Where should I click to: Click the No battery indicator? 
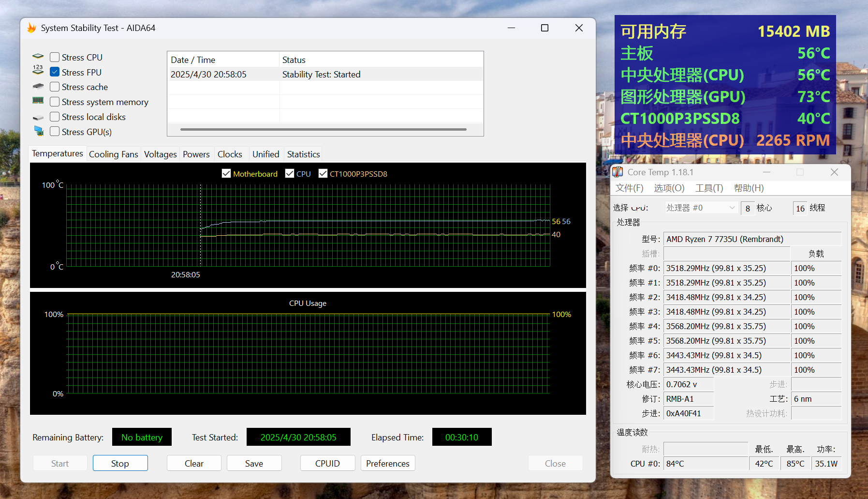coord(142,437)
